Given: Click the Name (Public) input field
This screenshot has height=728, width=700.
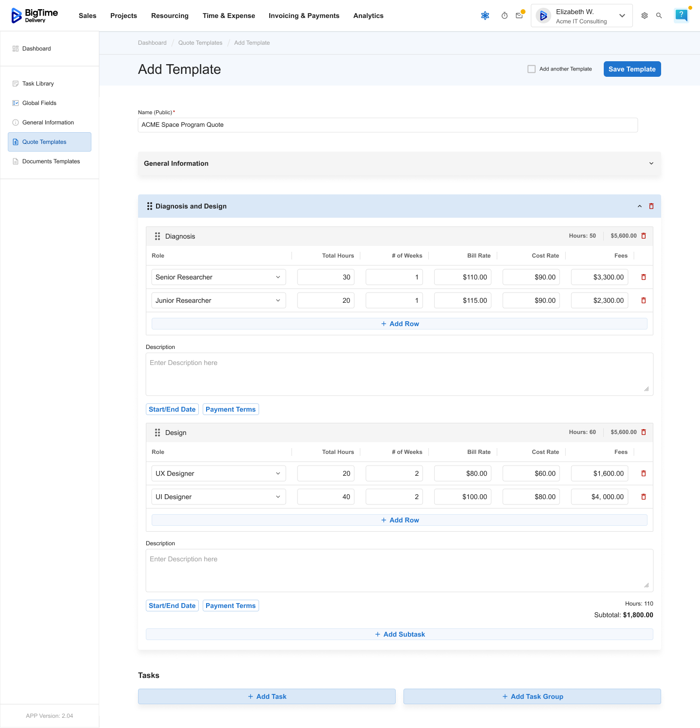Looking at the screenshot, I should click(x=387, y=125).
